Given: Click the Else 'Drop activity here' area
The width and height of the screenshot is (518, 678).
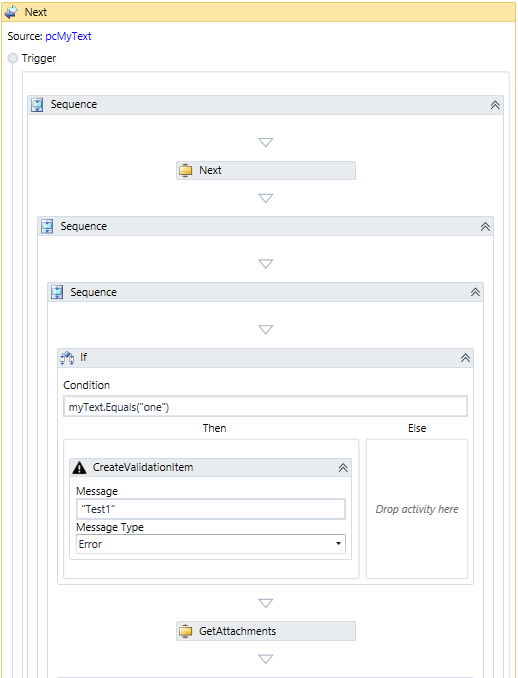Looking at the screenshot, I should [x=417, y=509].
